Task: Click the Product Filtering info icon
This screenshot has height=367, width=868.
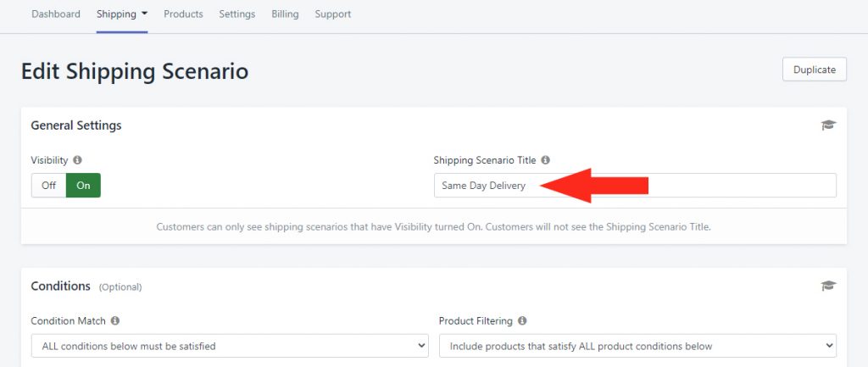Action: (x=522, y=320)
